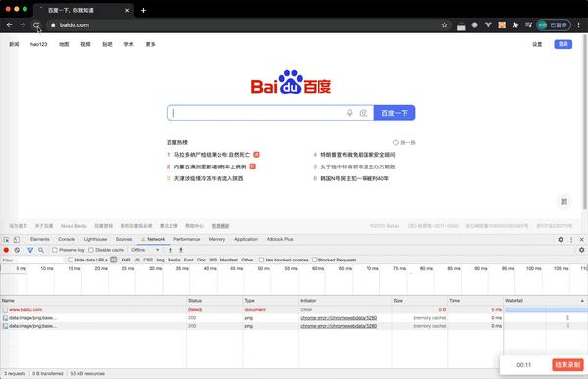This screenshot has width=588, height=379.
Task: Click the V-shaped extension icon in the toolbar
Action: 488,25
